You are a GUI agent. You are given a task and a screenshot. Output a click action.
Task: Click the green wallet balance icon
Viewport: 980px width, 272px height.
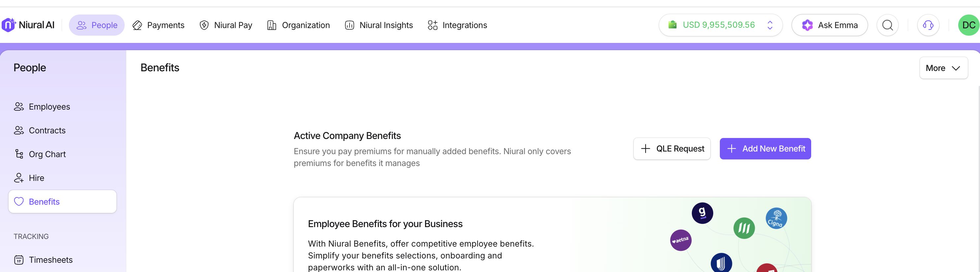pyautogui.click(x=673, y=25)
